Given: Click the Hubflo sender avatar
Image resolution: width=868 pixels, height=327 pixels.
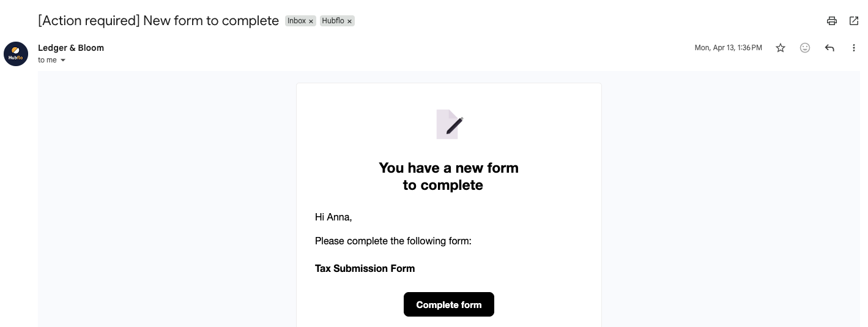Looking at the screenshot, I should pos(16,54).
